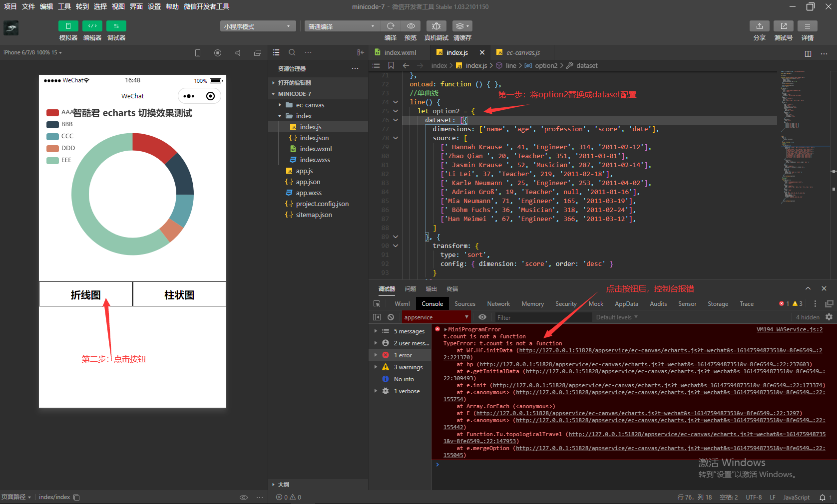The width and height of the screenshot is (837, 504).
Task: Click the devtools dock-side icon next to warnings count
Action: 829,303
